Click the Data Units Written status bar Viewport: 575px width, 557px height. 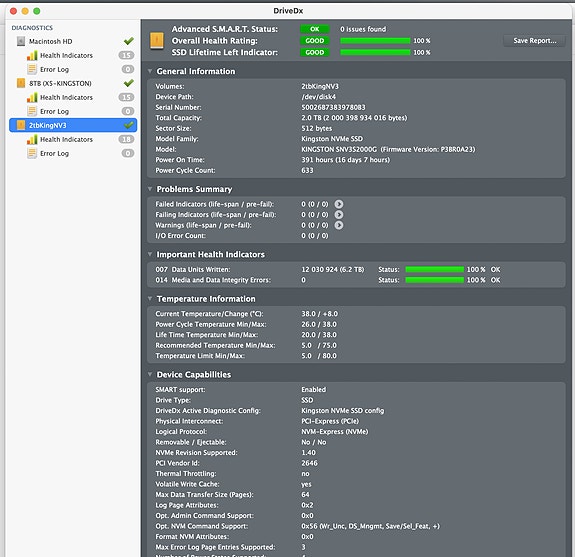(434, 270)
